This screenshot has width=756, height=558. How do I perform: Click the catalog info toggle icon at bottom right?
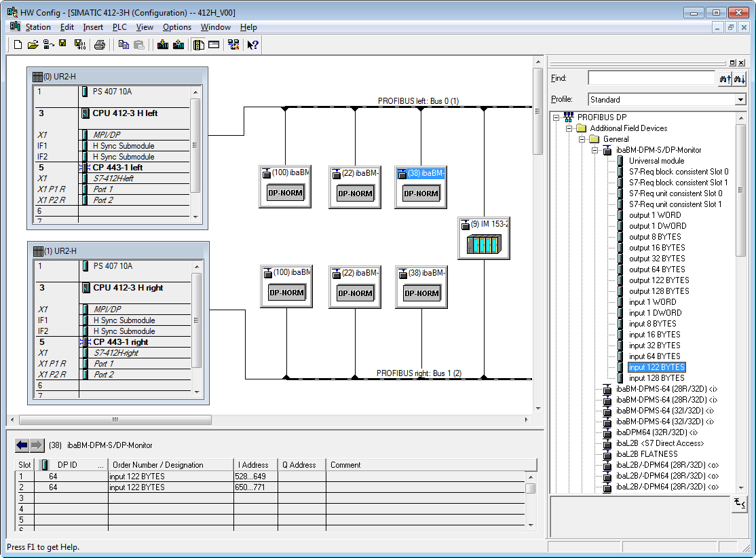click(740, 504)
